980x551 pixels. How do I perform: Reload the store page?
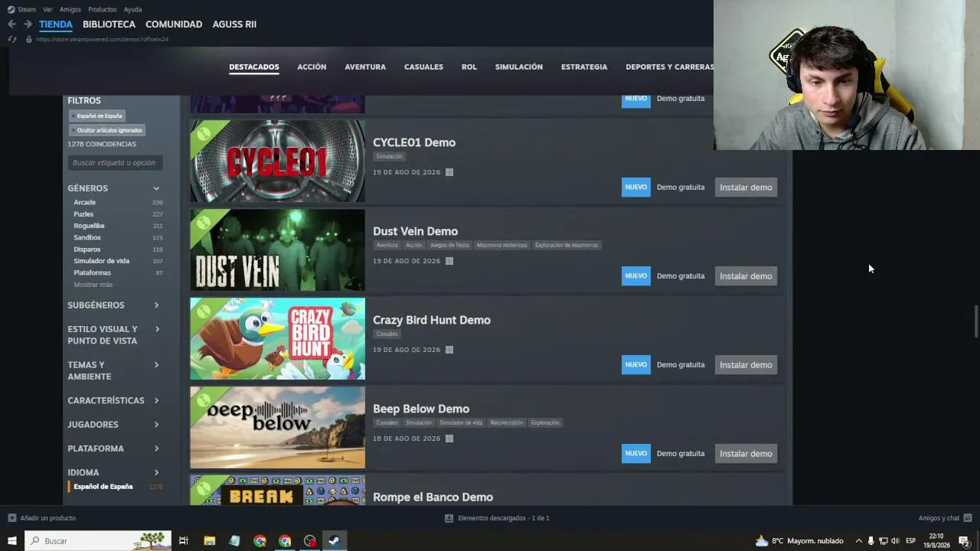(11, 39)
